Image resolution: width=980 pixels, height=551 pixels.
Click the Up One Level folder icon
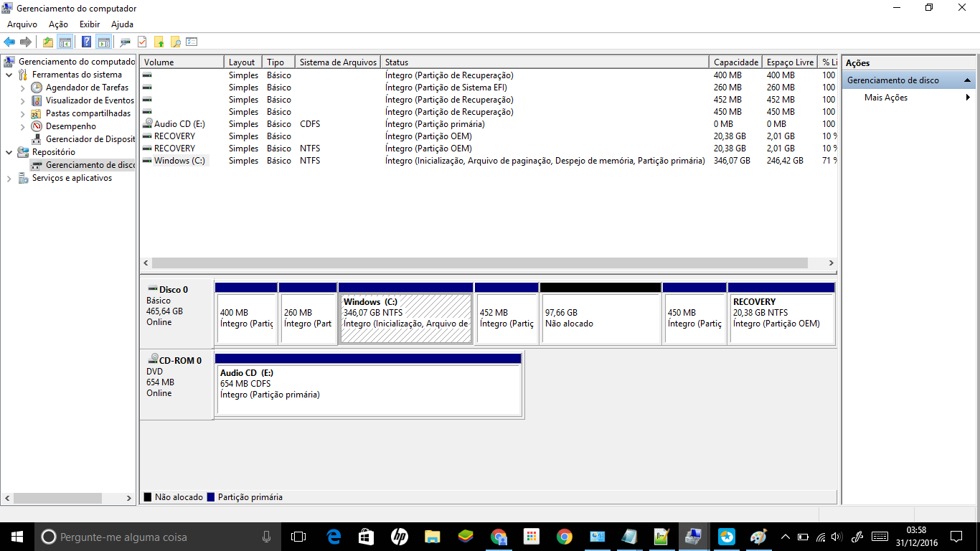[x=48, y=42]
